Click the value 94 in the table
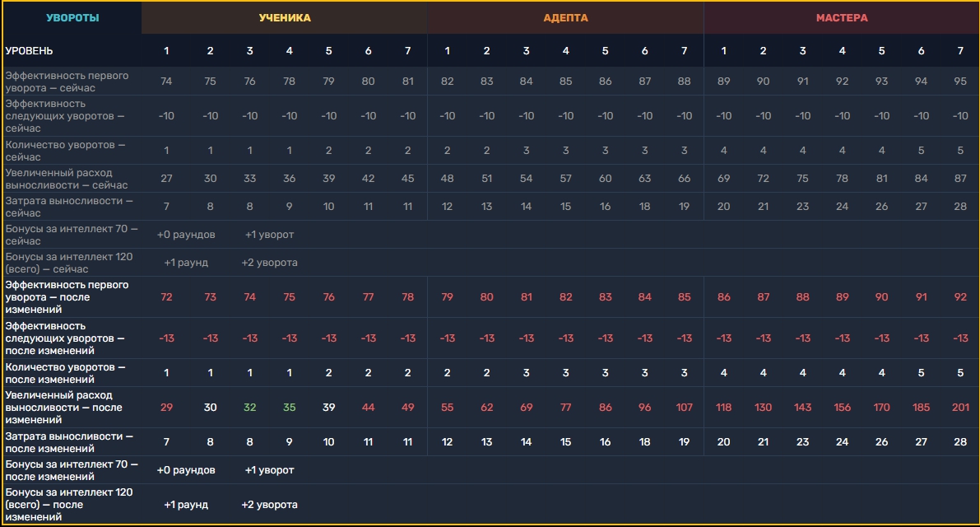Viewport: 980px width, 527px height. 921,82
